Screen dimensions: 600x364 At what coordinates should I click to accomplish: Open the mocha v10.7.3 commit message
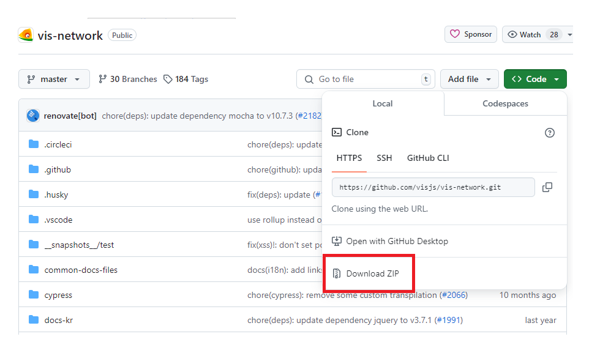[197, 116]
